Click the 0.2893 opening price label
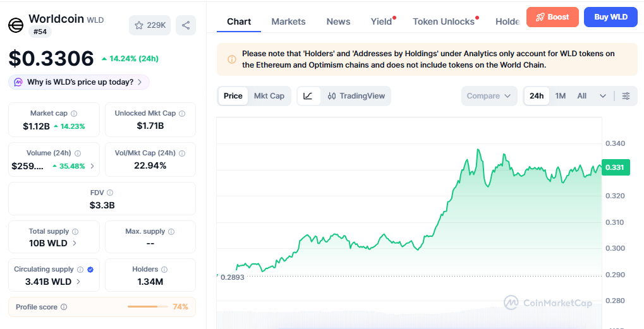644x329 pixels. tap(232, 277)
